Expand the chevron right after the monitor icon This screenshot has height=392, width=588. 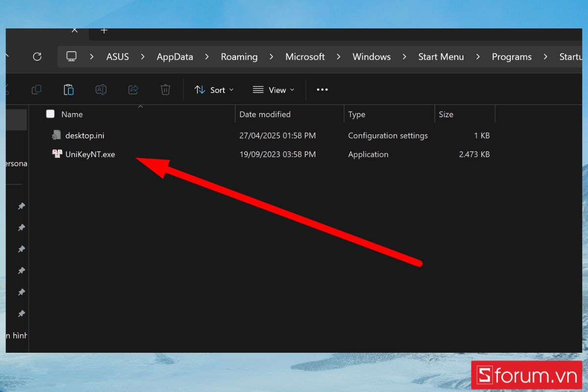pyautogui.click(x=92, y=57)
